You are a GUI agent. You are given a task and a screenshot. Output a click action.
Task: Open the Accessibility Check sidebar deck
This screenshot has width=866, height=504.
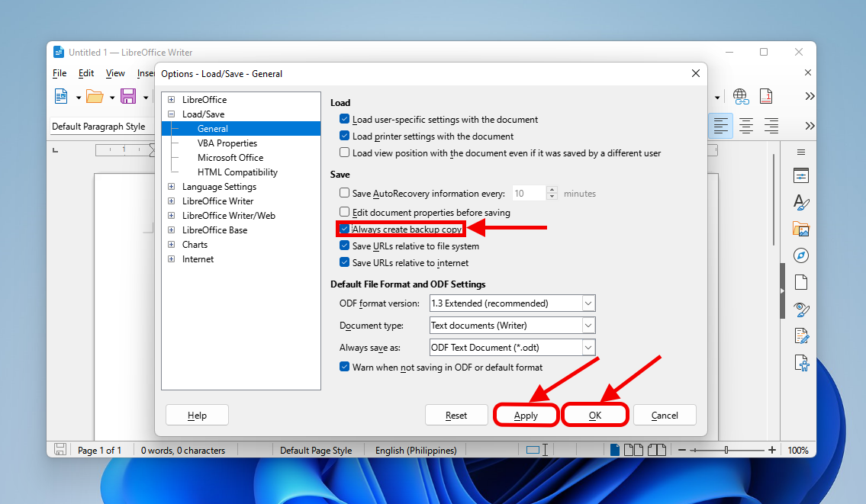click(x=801, y=363)
